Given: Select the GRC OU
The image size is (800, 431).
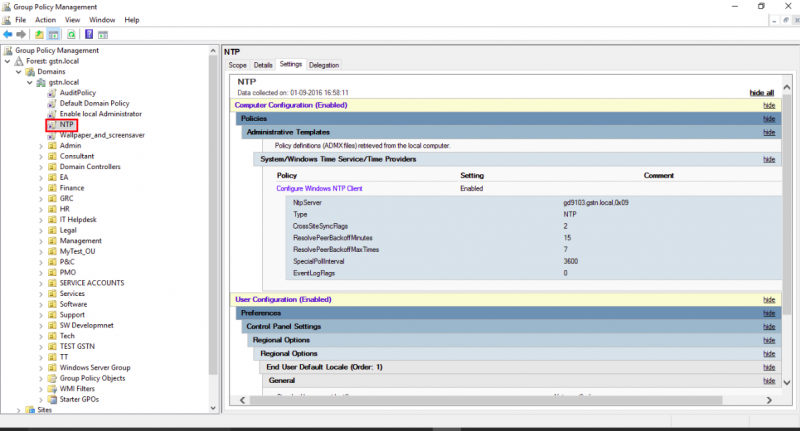Looking at the screenshot, I should tap(66, 198).
